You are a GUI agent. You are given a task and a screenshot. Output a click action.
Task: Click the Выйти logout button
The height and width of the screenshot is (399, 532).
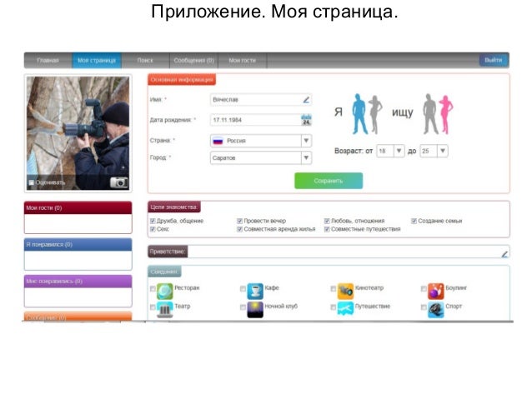coord(494,60)
